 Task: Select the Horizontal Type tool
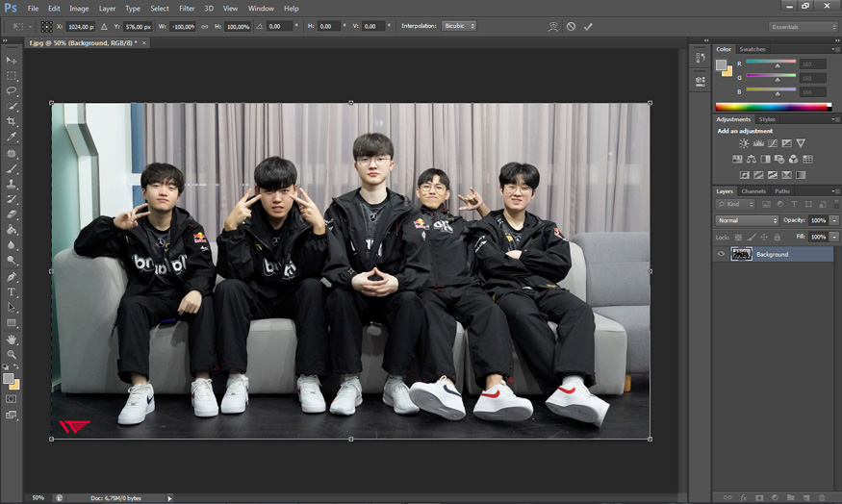[x=12, y=291]
